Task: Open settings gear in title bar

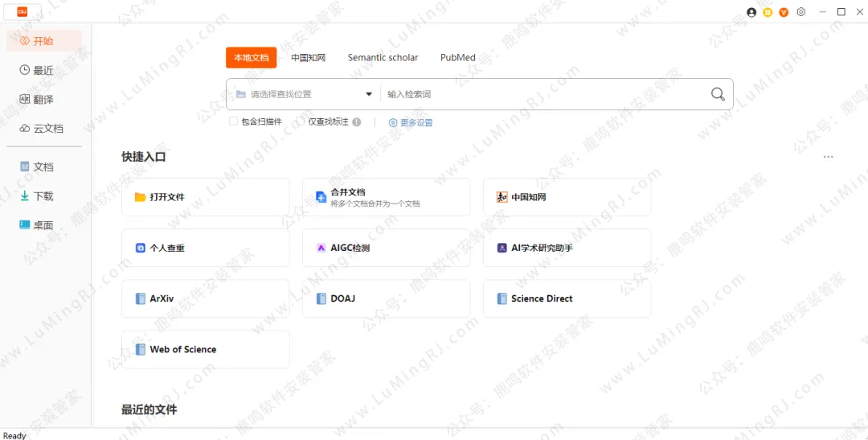Action: pyautogui.click(x=801, y=11)
